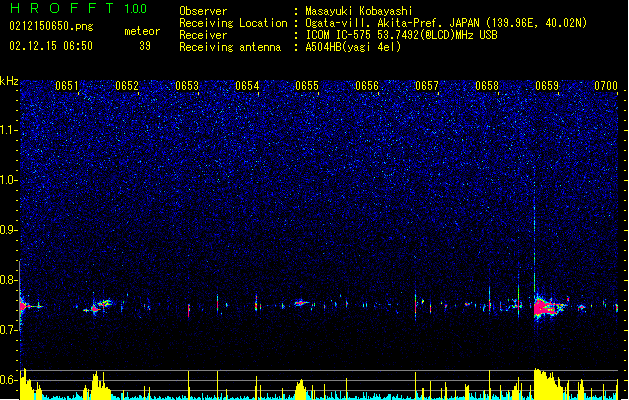Click the Receiving Location field label

(233, 23)
